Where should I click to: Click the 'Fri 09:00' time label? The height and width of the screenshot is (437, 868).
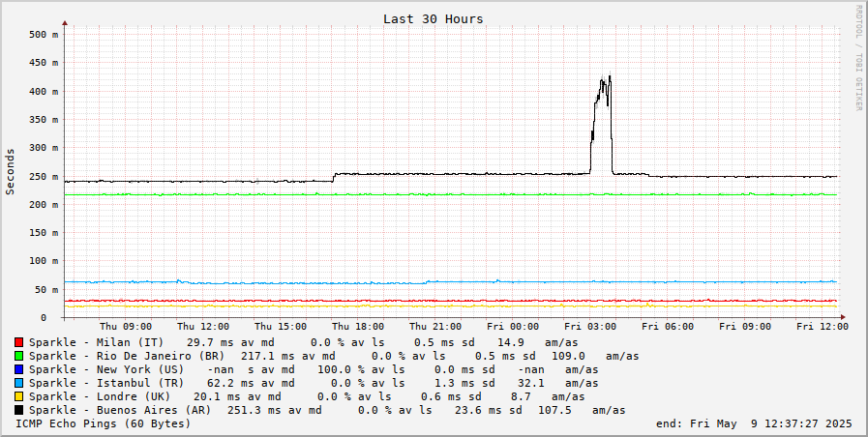pos(745,327)
